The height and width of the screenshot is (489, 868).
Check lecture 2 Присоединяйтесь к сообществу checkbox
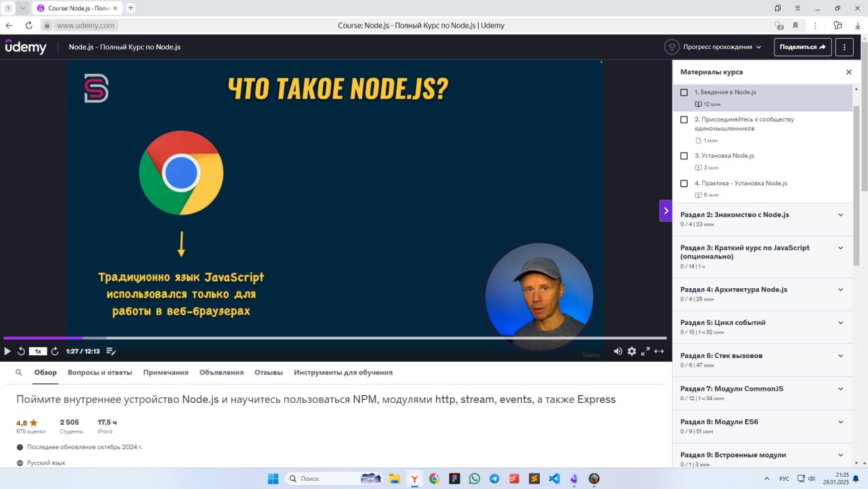point(684,119)
